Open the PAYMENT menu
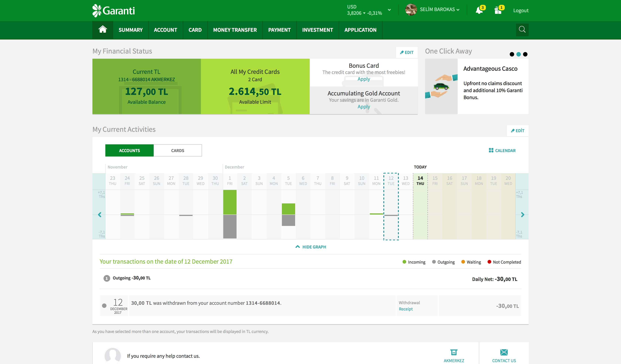The width and height of the screenshot is (621, 364). [279, 30]
